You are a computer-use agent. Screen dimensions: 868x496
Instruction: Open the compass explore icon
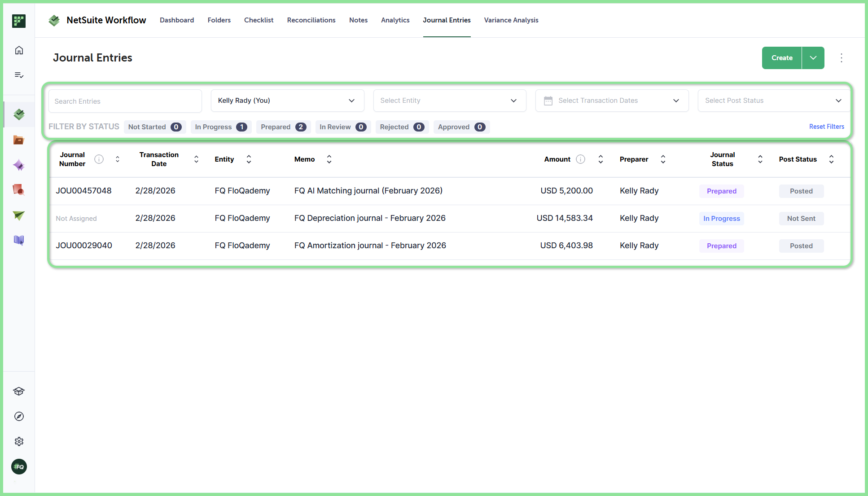click(19, 417)
